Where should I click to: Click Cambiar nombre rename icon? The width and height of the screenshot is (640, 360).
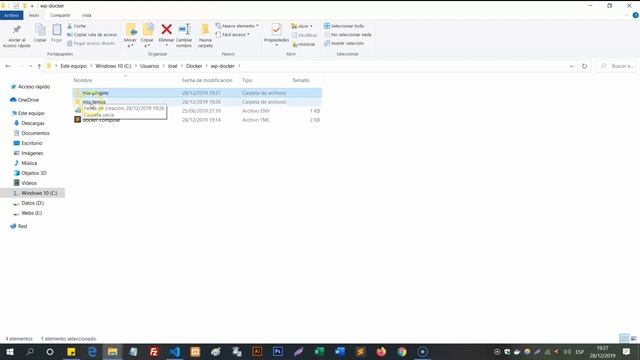[x=184, y=29]
